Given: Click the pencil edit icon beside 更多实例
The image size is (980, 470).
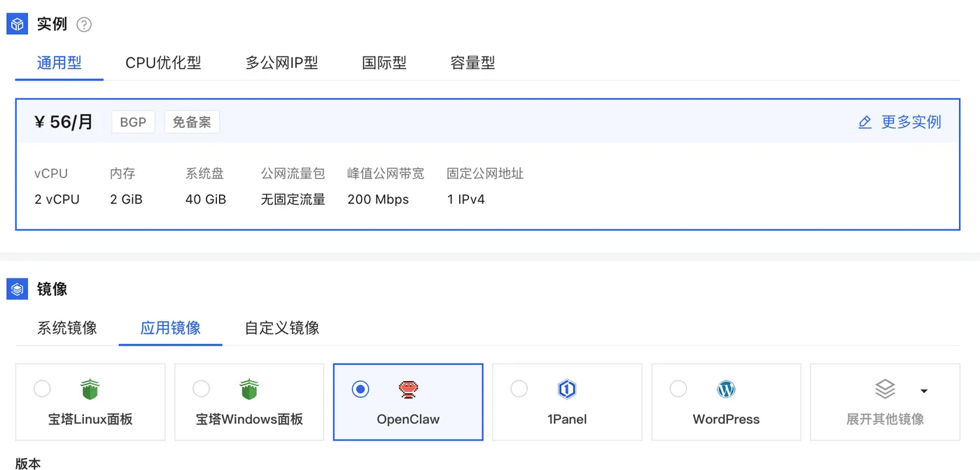Looking at the screenshot, I should click(864, 122).
